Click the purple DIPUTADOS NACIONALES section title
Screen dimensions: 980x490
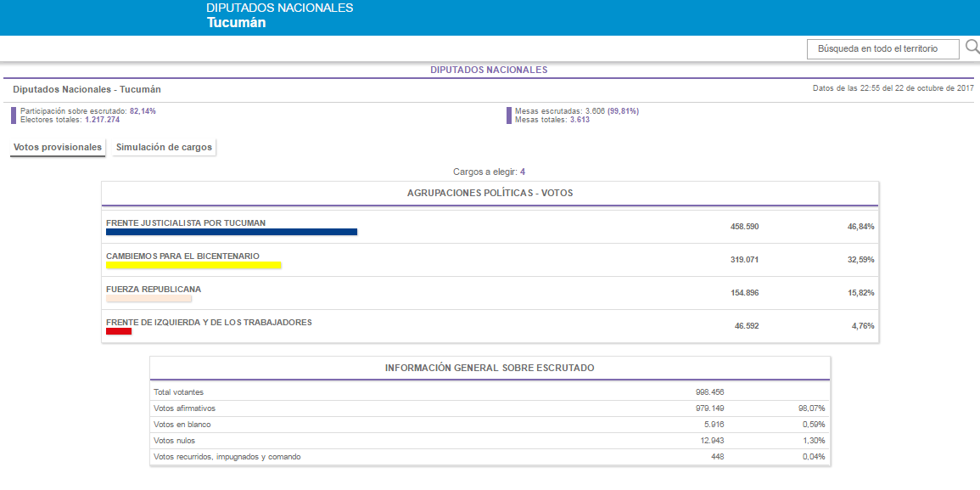coord(489,70)
